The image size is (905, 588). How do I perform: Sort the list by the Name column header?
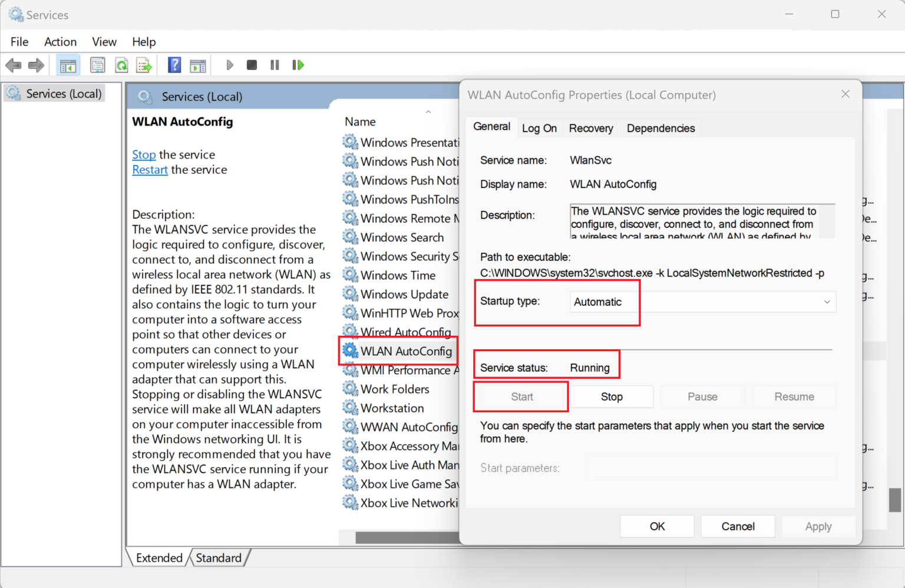click(x=361, y=122)
